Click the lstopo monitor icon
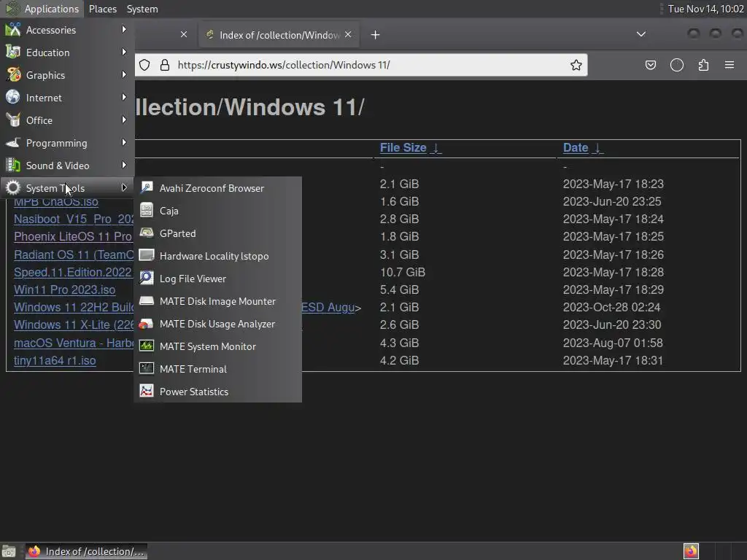Viewport: 747px width, 560px height. (146, 255)
